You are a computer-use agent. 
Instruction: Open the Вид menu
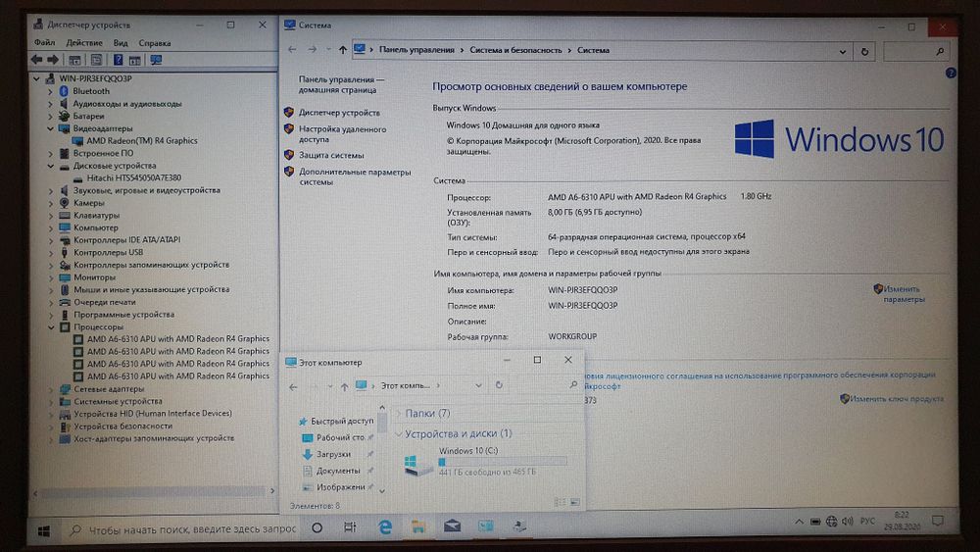120,42
